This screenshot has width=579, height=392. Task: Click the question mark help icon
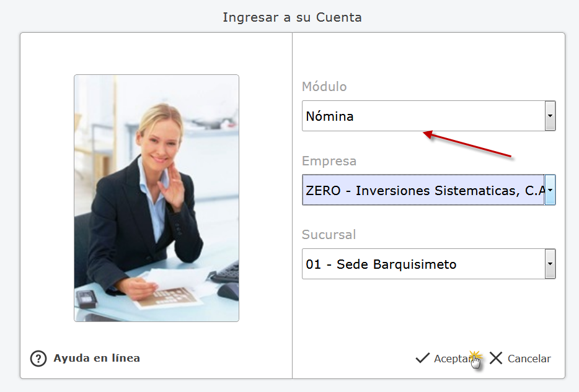coord(38,359)
